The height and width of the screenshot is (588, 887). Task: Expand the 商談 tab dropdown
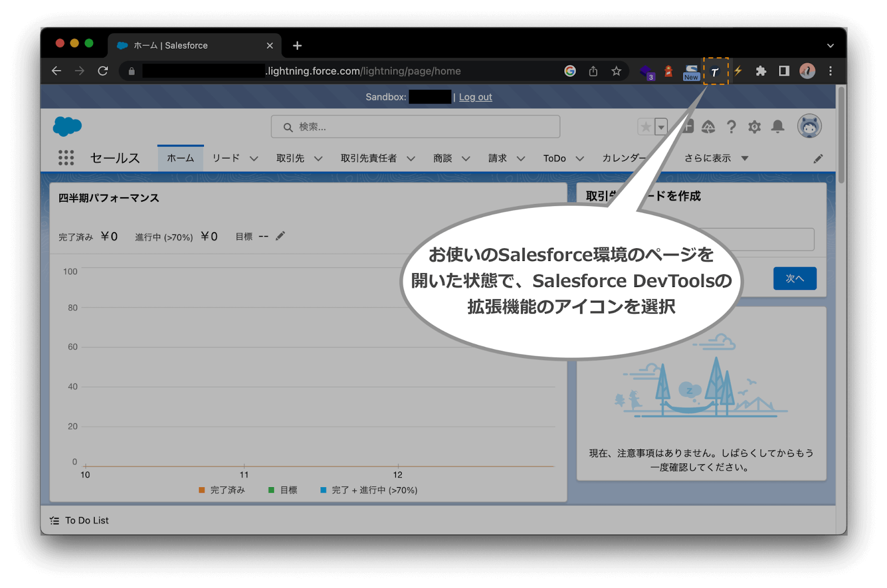point(466,158)
